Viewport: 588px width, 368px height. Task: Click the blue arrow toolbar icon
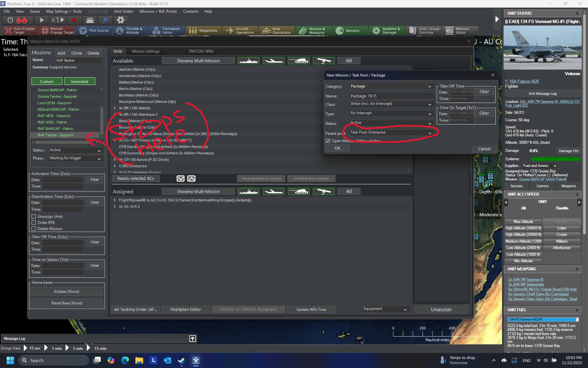[105, 20]
